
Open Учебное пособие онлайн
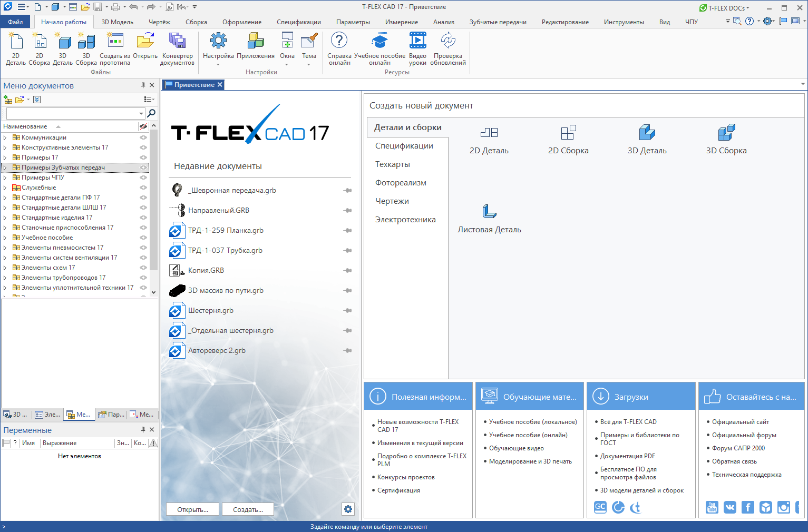379,48
